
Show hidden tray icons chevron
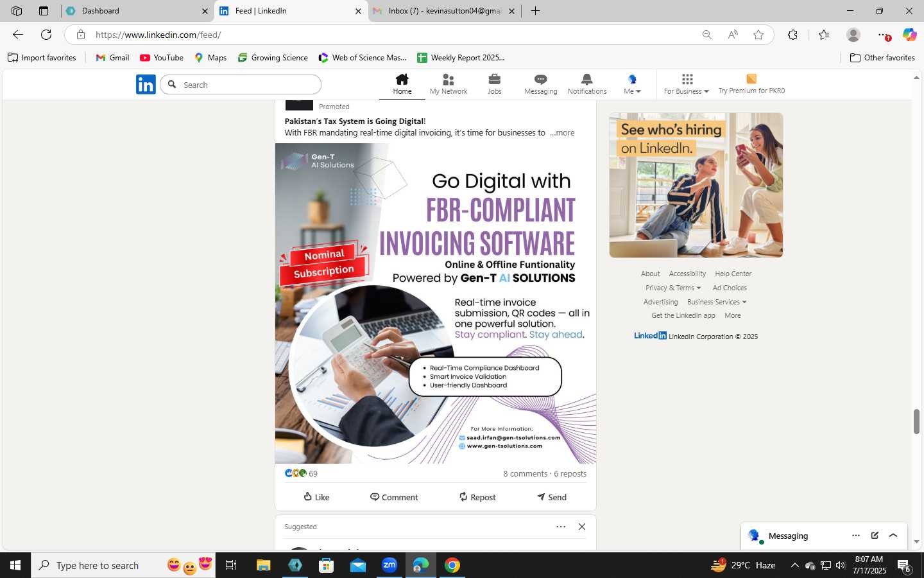tap(794, 565)
